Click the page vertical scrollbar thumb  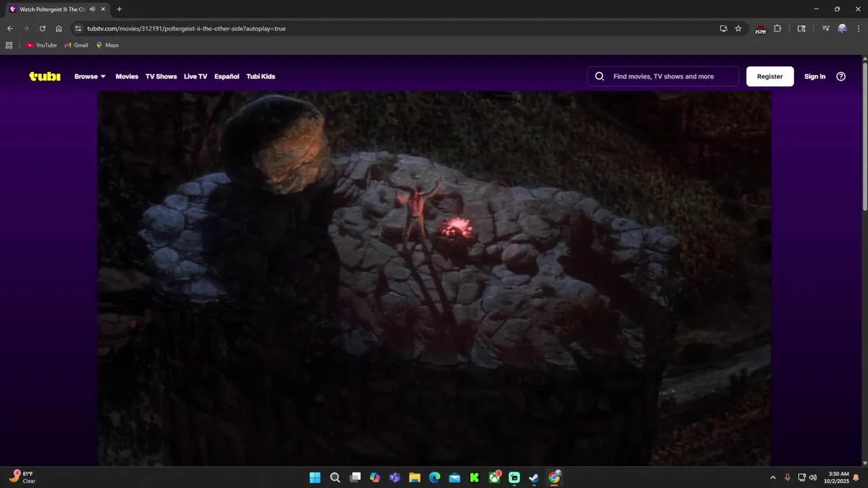tap(865, 136)
